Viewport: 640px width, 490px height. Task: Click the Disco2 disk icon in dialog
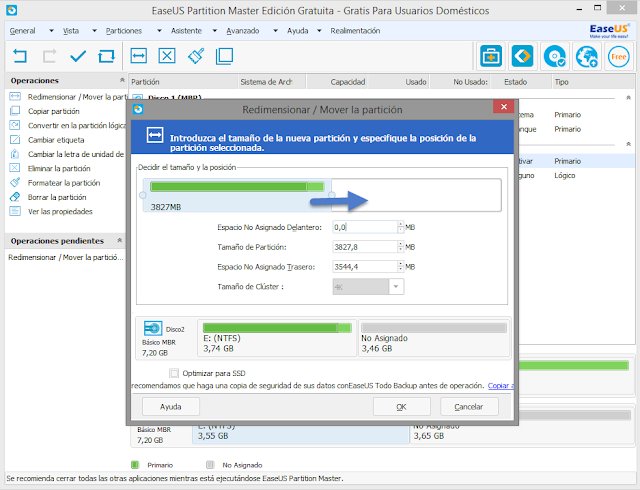pyautogui.click(x=153, y=328)
